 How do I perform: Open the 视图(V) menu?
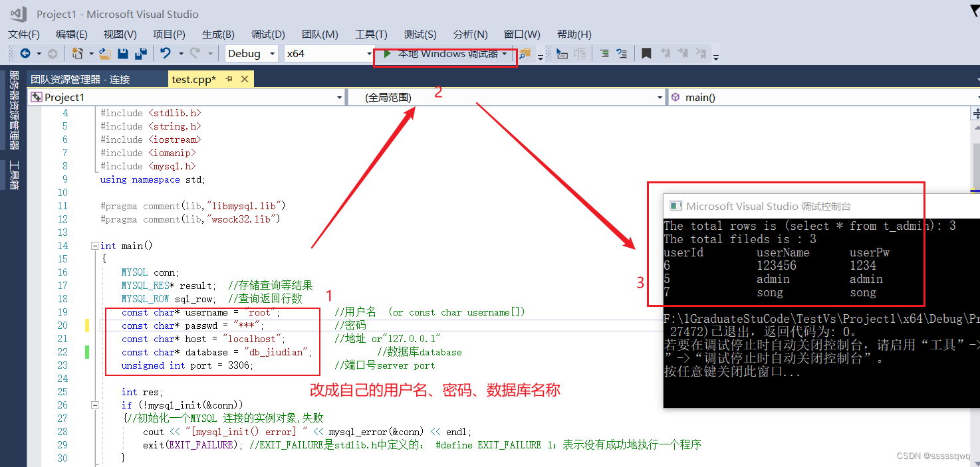tap(120, 35)
